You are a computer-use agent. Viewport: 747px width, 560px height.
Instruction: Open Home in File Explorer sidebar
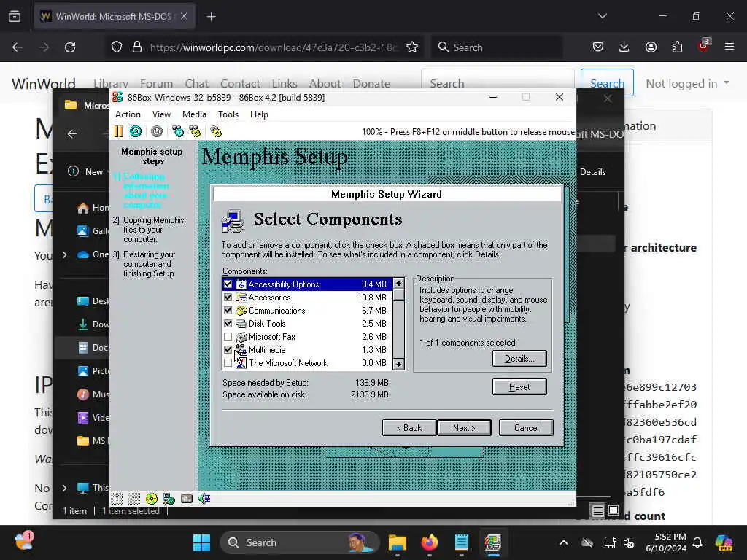tap(93, 208)
